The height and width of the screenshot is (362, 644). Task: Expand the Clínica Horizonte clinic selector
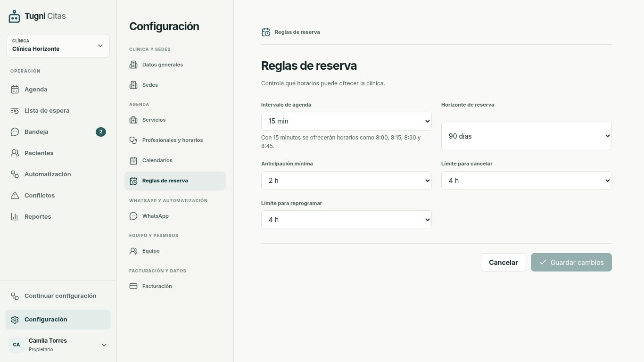pos(58,46)
